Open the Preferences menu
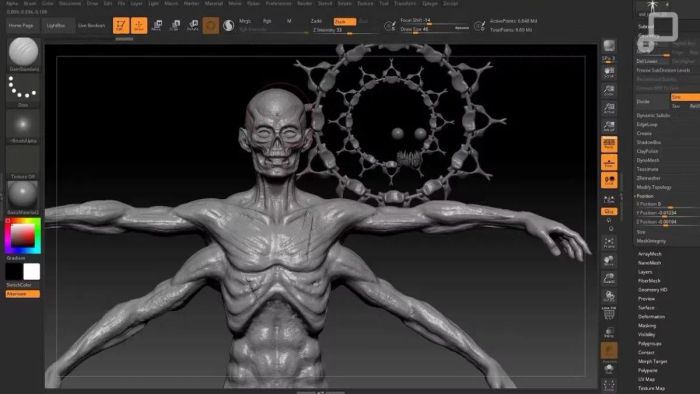This screenshot has height=394, width=700. pyautogui.click(x=279, y=4)
